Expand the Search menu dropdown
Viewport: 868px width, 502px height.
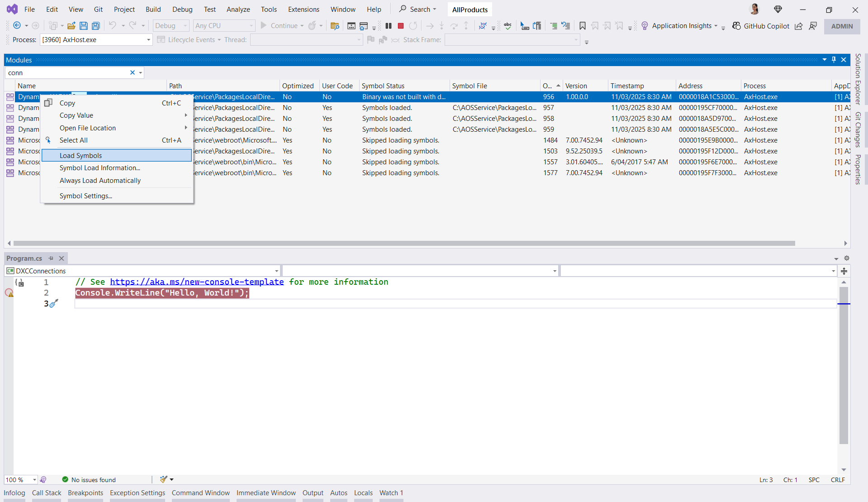click(435, 10)
